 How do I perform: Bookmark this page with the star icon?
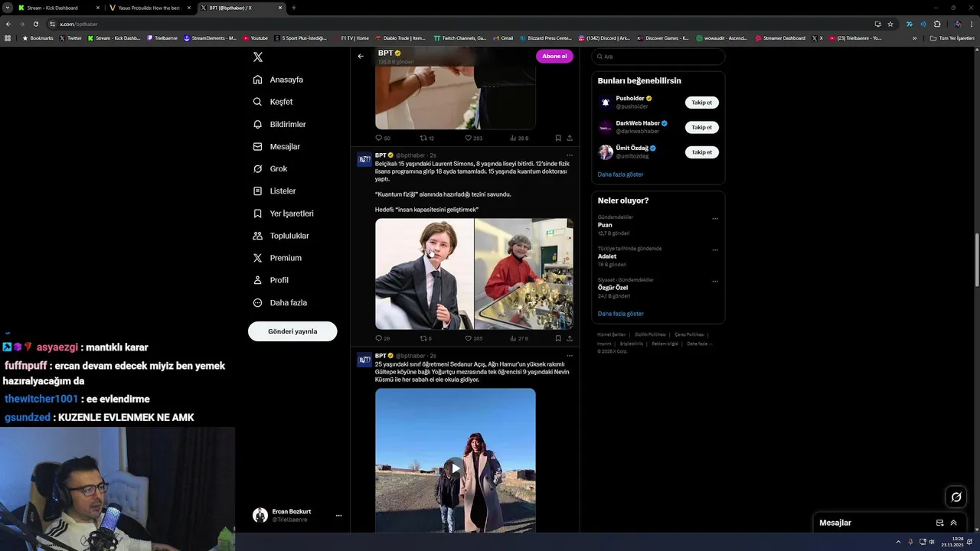coord(890,24)
